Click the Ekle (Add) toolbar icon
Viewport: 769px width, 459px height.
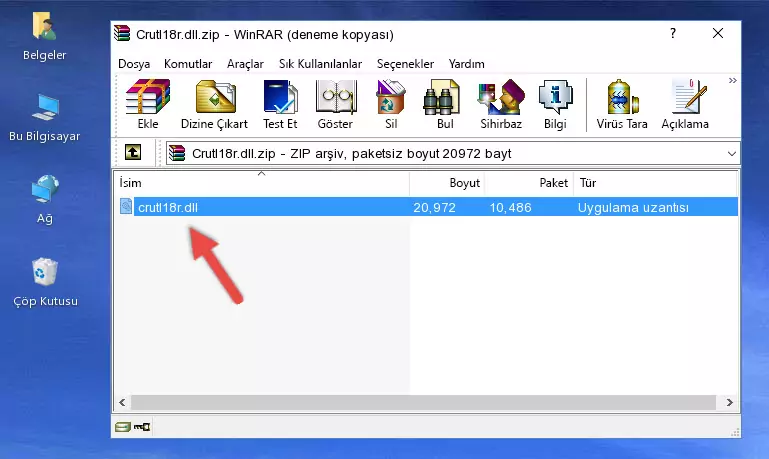click(x=148, y=103)
